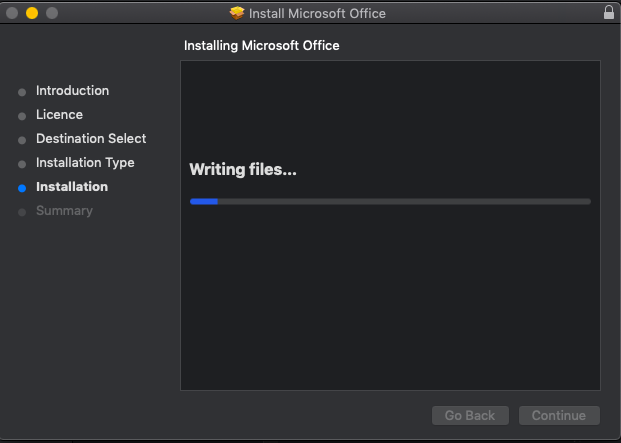Viewport: 621px width, 443px height.
Task: Select the highlighted Installation step label
Action: [x=72, y=187]
